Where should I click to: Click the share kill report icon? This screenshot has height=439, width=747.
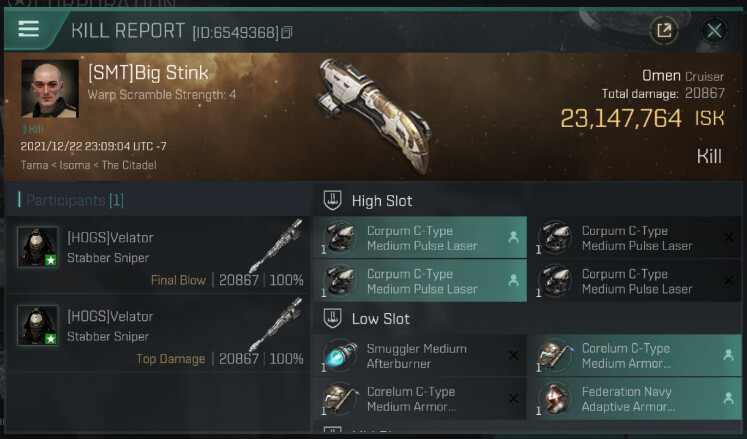click(x=664, y=30)
